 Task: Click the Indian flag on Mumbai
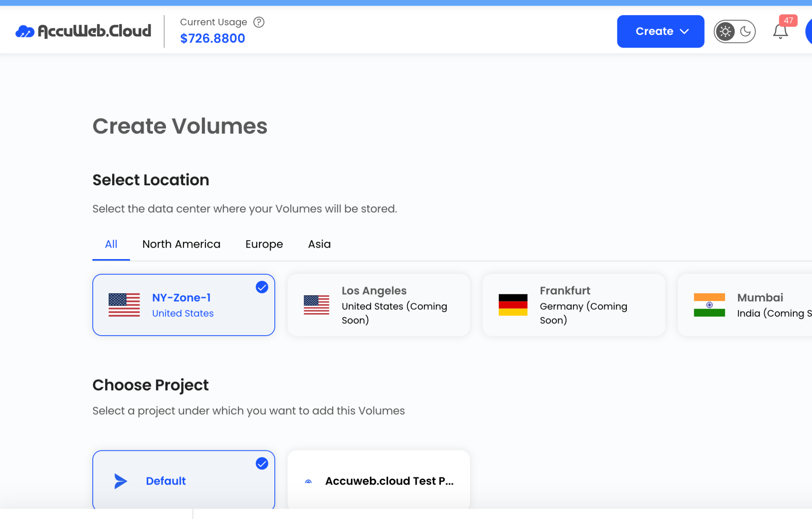coord(709,305)
